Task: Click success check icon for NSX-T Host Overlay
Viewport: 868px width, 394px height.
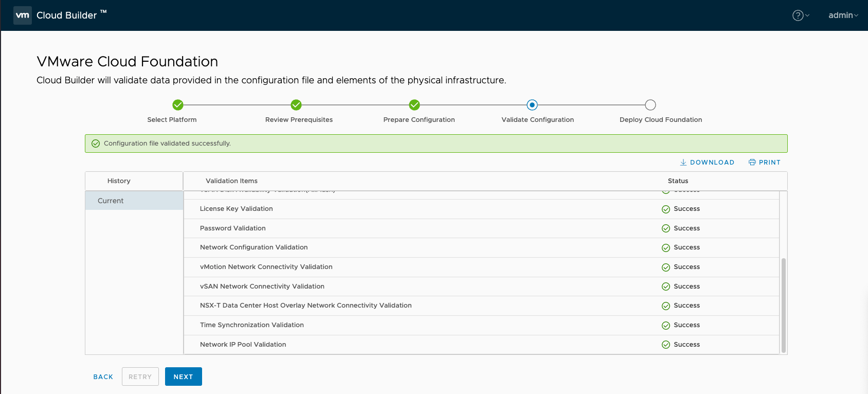Action: click(666, 306)
